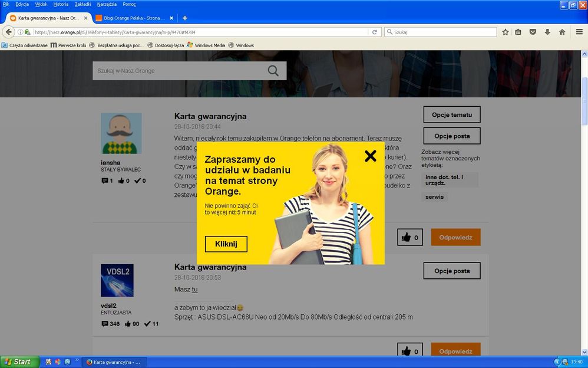The image size is (588, 368).
Task: Bookmark this page with the star icon
Action: pyautogui.click(x=506, y=32)
